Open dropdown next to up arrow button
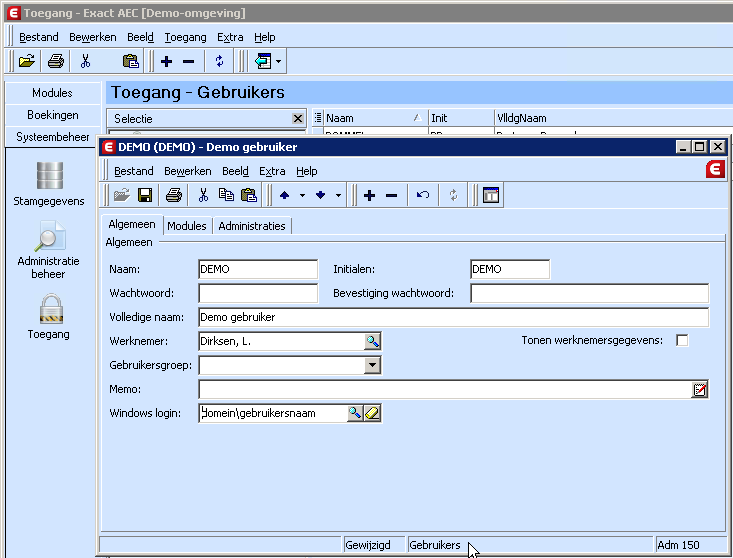 coord(302,195)
